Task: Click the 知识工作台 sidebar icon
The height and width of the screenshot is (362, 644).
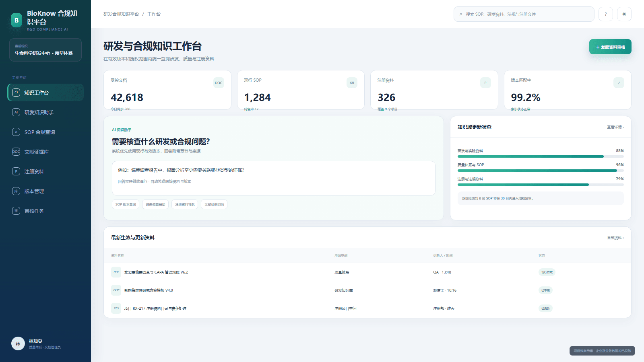Action: 16,93
